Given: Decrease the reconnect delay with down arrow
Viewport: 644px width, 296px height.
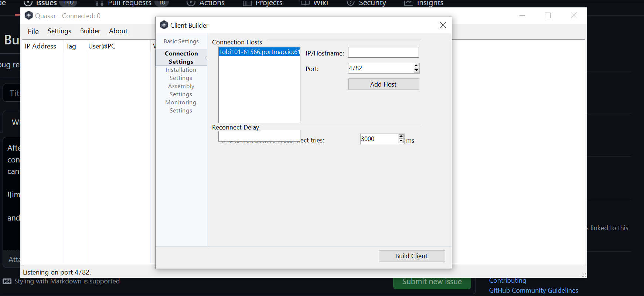Looking at the screenshot, I should (401, 141).
